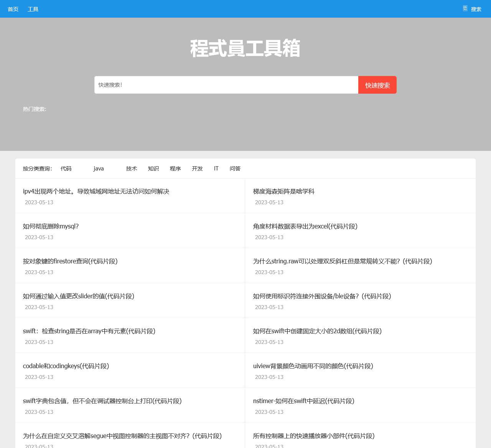Open the 首页 menu item
Screen dimensions: 491x448
point(13,9)
